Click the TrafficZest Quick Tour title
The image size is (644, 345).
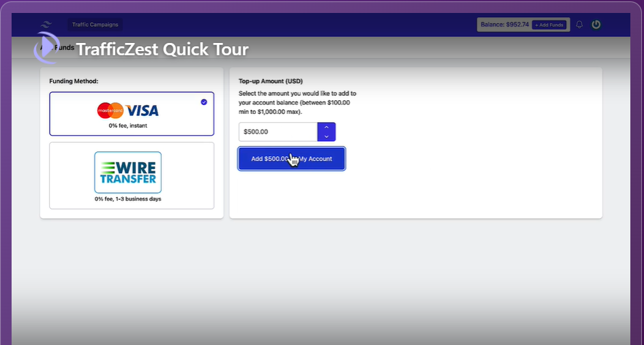click(162, 49)
